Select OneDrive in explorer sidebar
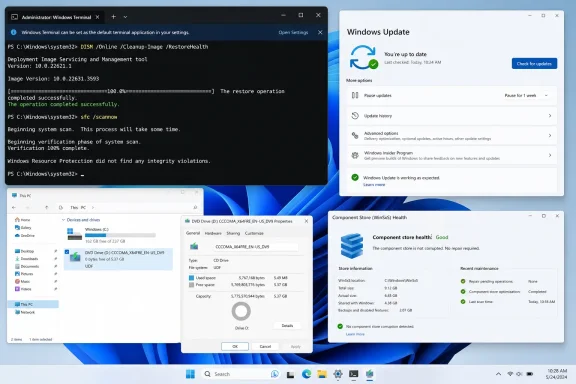This screenshot has width=576, height=384. click(x=25, y=236)
